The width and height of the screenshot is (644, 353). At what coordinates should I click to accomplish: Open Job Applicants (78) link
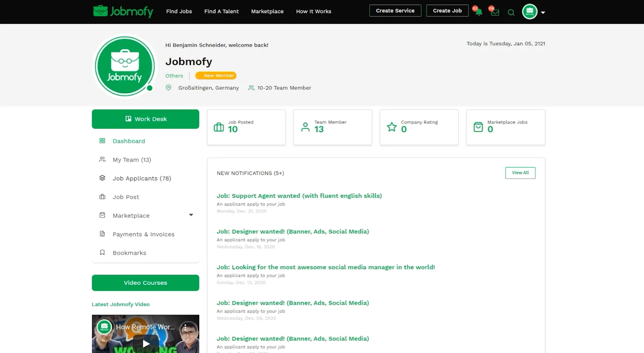142,178
